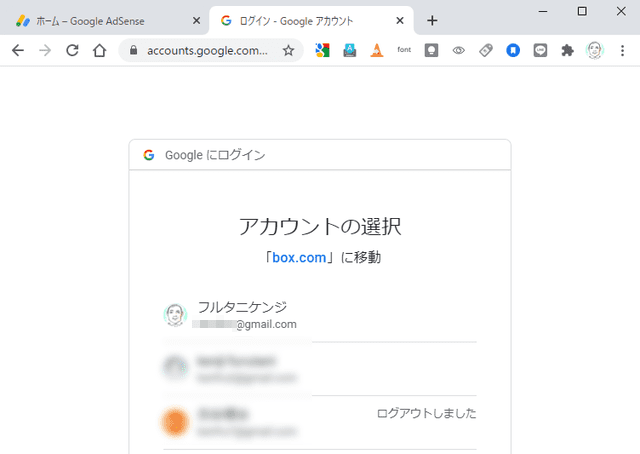Open the orange cone extension
This screenshot has width=640, height=454.
[x=377, y=50]
